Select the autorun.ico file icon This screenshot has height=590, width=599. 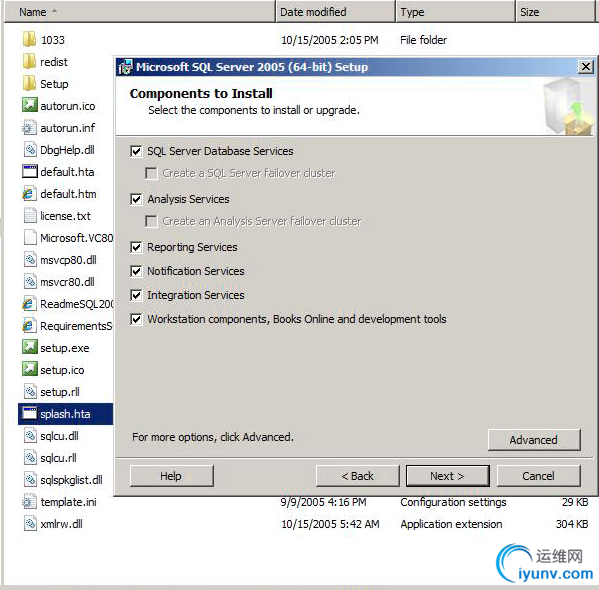coord(30,105)
